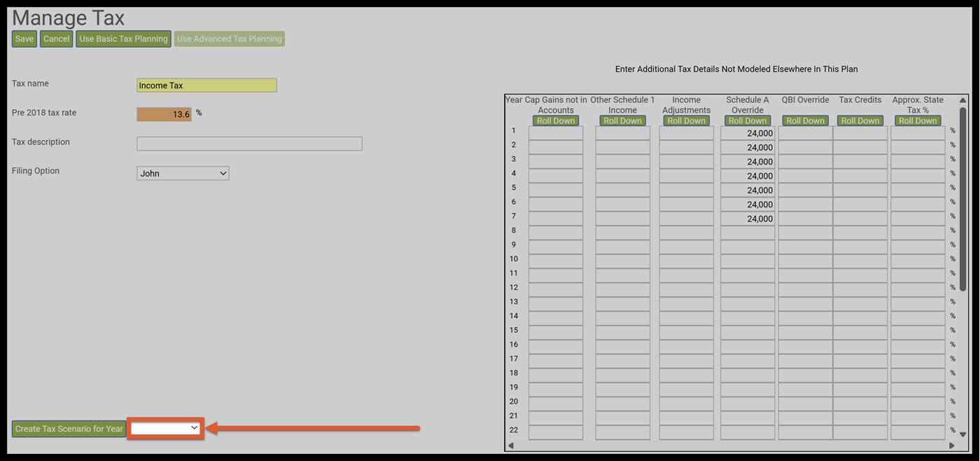
Task: Click Schedule A Override cell for year 1
Action: coord(748,133)
